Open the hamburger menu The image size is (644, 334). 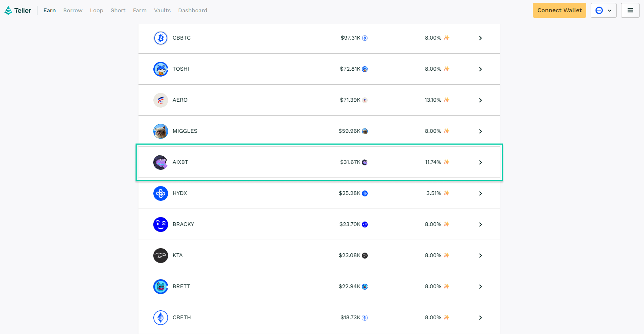(630, 10)
